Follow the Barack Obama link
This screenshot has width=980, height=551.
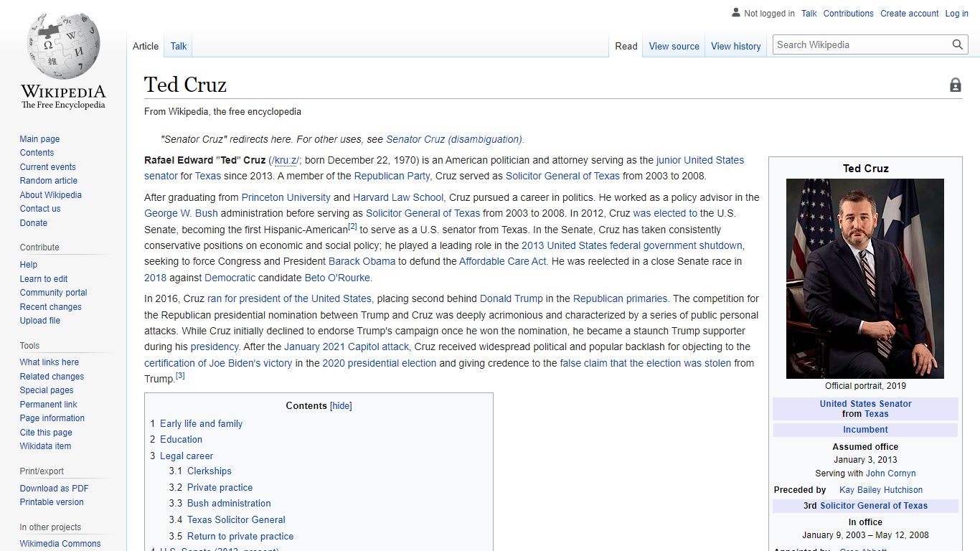click(362, 261)
